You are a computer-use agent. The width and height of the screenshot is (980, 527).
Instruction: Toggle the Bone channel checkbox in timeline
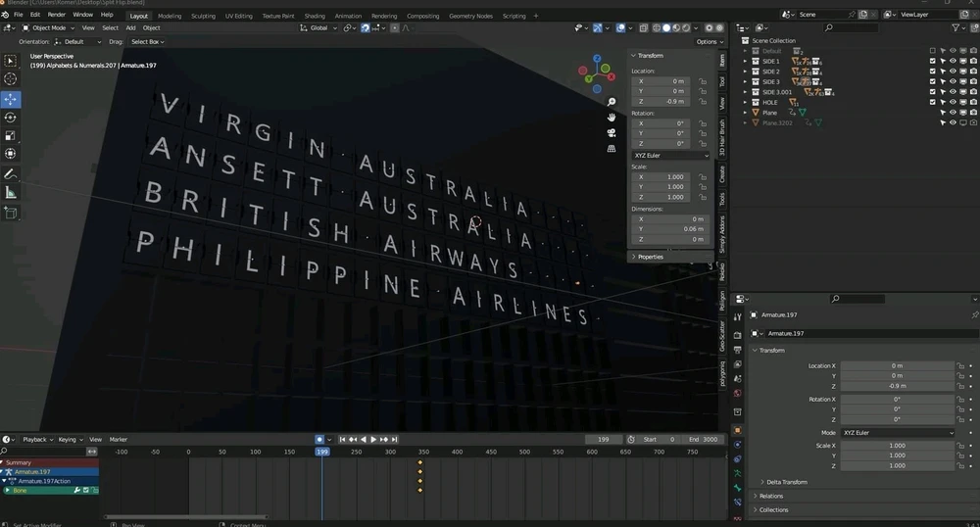click(86, 491)
